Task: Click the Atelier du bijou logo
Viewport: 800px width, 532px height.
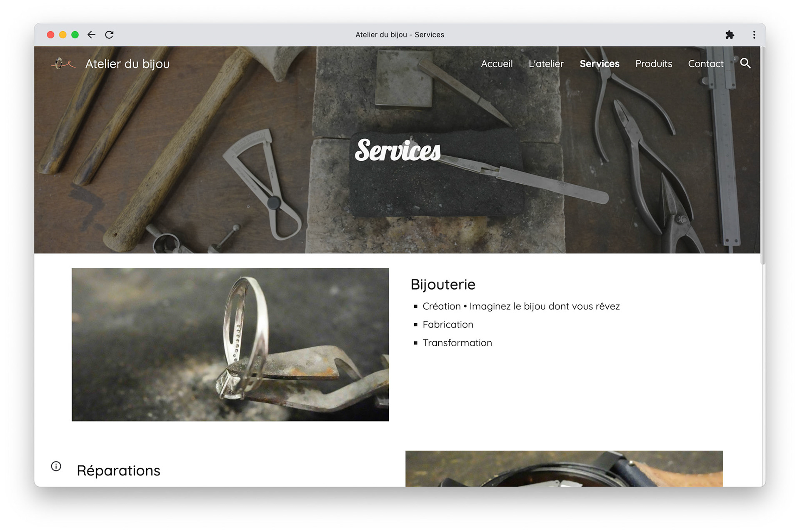Action: coord(63,64)
